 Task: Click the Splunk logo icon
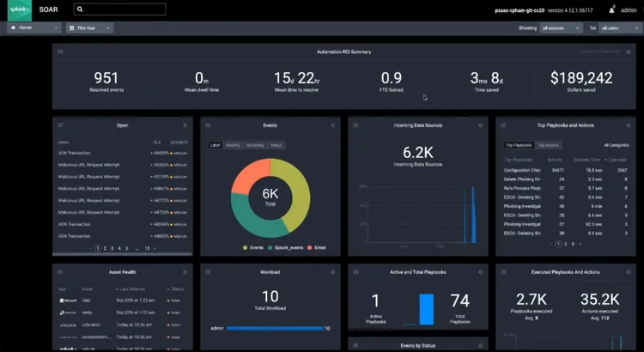click(19, 9)
